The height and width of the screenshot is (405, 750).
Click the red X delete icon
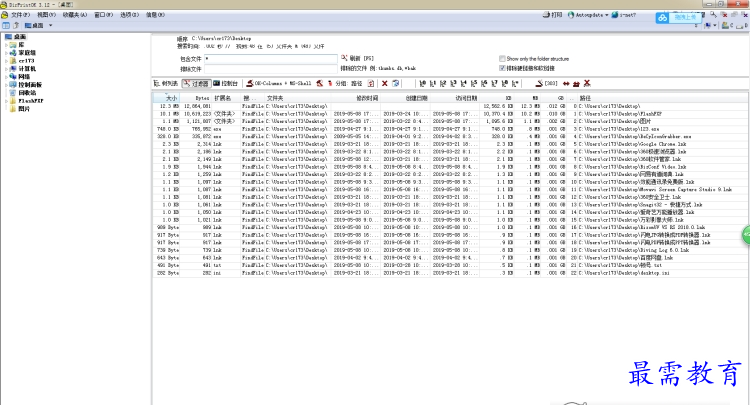385,84
